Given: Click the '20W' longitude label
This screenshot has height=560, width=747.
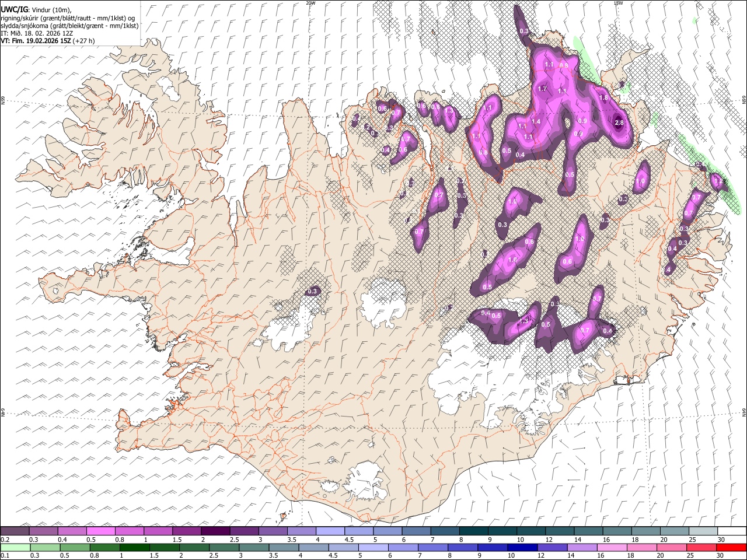Looking at the screenshot, I should (310, 3).
